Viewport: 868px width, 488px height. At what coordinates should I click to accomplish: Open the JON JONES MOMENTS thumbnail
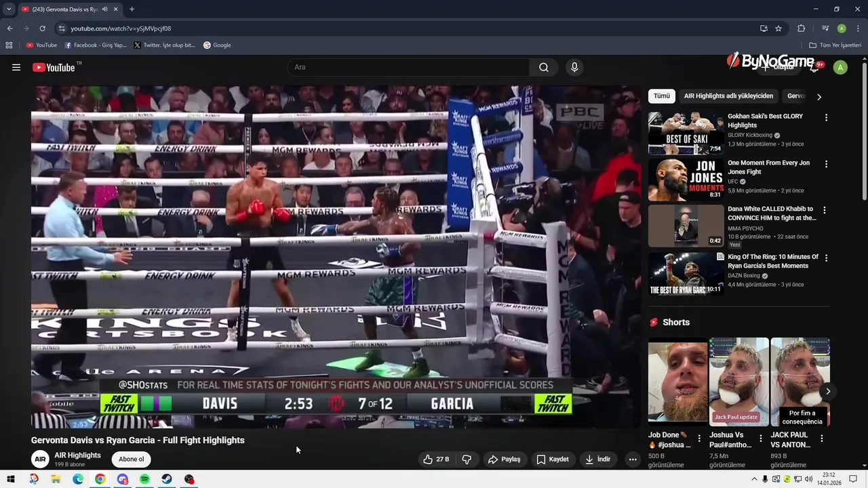(x=686, y=180)
